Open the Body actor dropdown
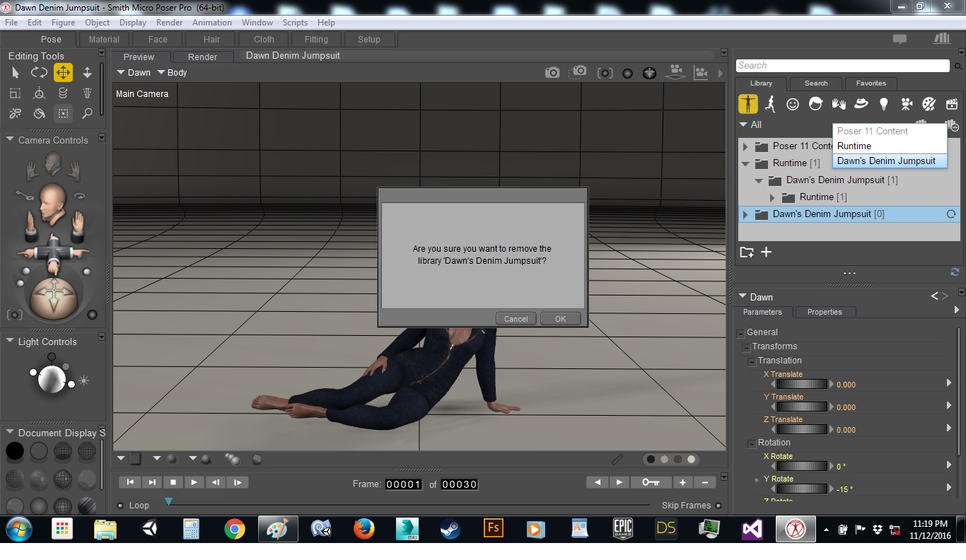The height and width of the screenshot is (560, 966). coord(172,73)
